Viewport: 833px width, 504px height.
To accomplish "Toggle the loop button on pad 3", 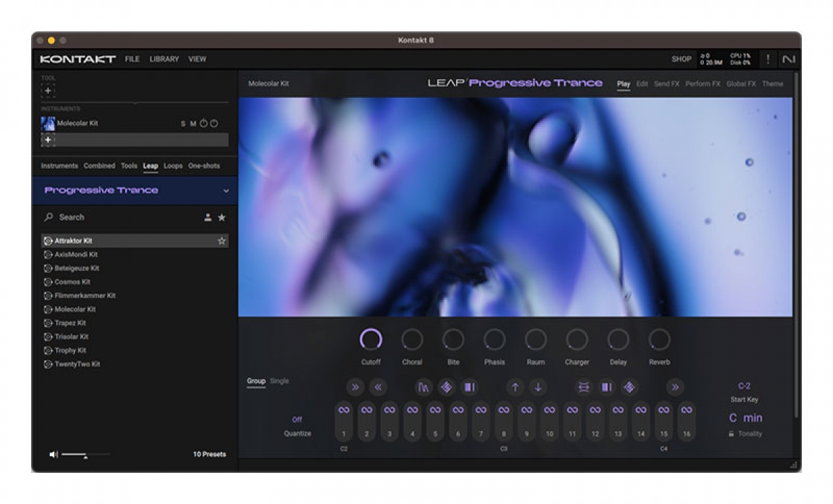I will 389,410.
